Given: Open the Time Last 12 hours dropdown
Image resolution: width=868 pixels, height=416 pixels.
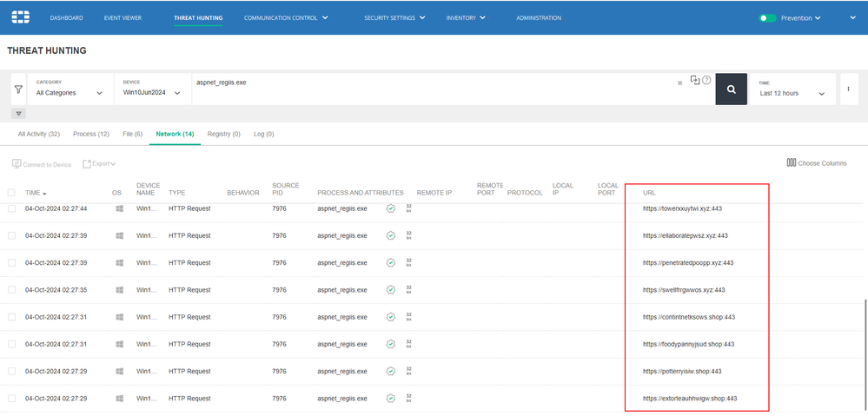Looking at the screenshot, I should click(x=791, y=93).
